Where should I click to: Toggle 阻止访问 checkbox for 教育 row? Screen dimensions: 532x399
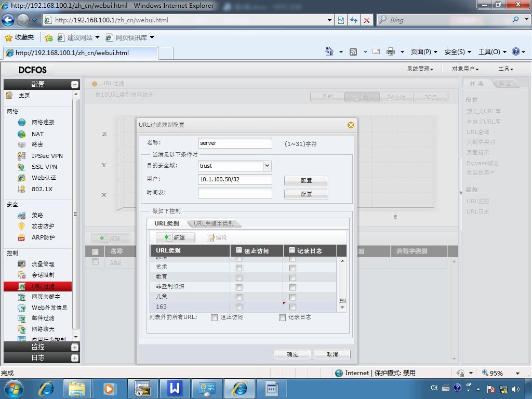239,278
